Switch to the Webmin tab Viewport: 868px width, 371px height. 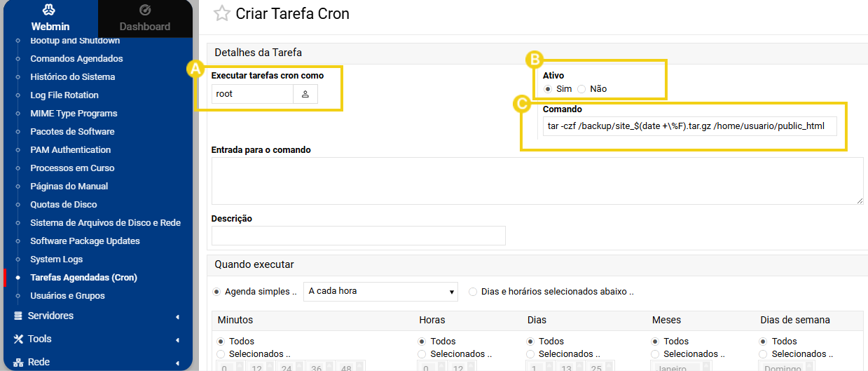50,19
